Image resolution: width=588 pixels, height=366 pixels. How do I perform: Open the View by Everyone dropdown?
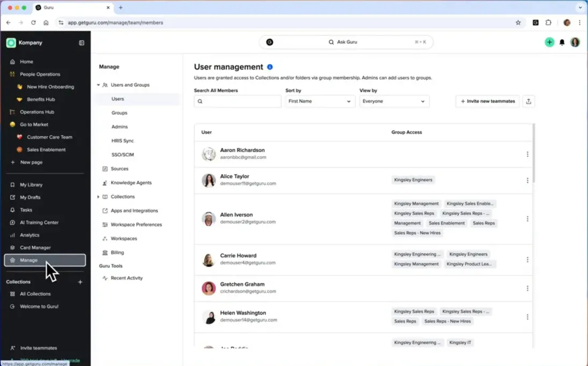[394, 101]
